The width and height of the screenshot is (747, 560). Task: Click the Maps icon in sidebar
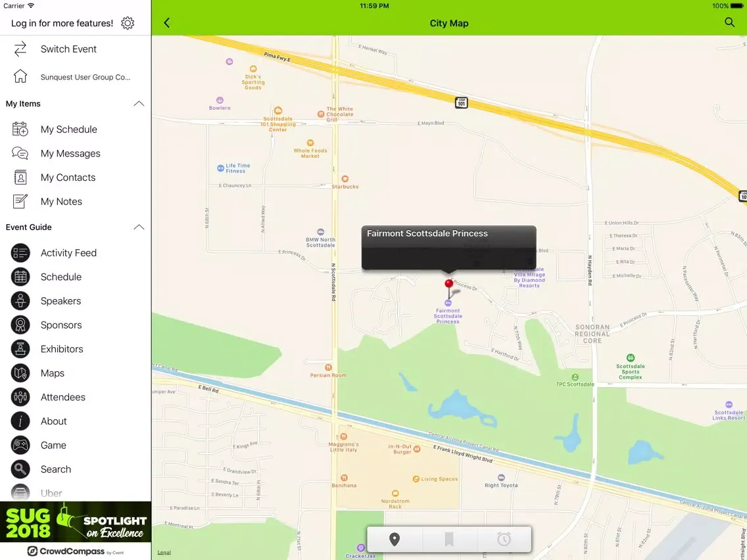click(20, 373)
